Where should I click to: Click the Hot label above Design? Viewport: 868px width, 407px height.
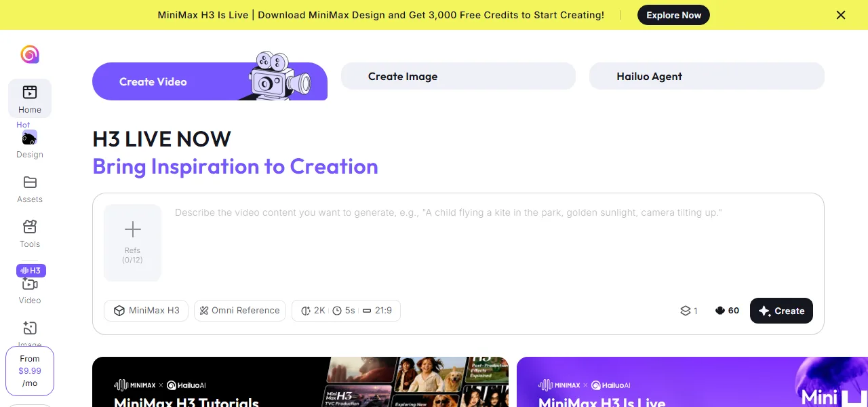click(x=23, y=125)
